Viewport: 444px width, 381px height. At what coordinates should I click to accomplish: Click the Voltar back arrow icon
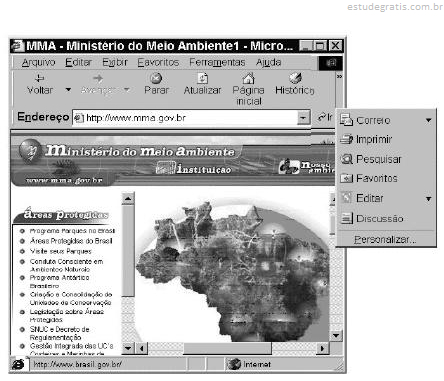(x=39, y=78)
